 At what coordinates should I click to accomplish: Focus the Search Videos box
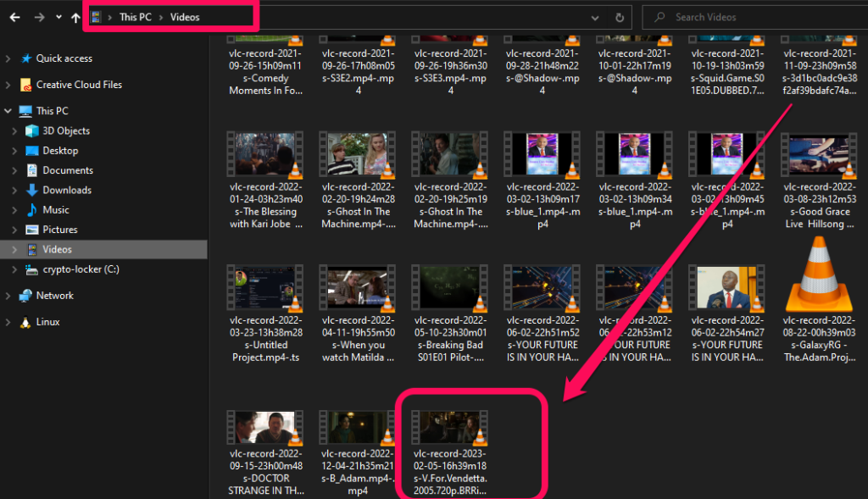point(755,17)
